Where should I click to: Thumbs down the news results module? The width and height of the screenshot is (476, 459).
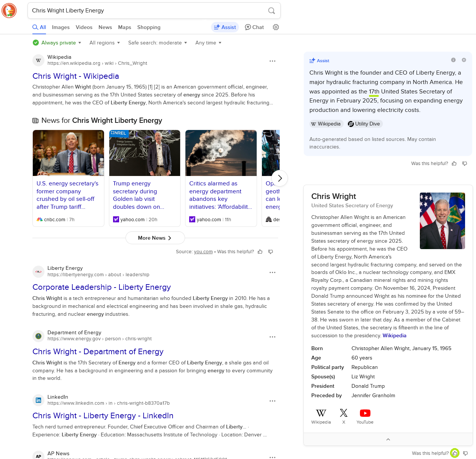pos(271,252)
